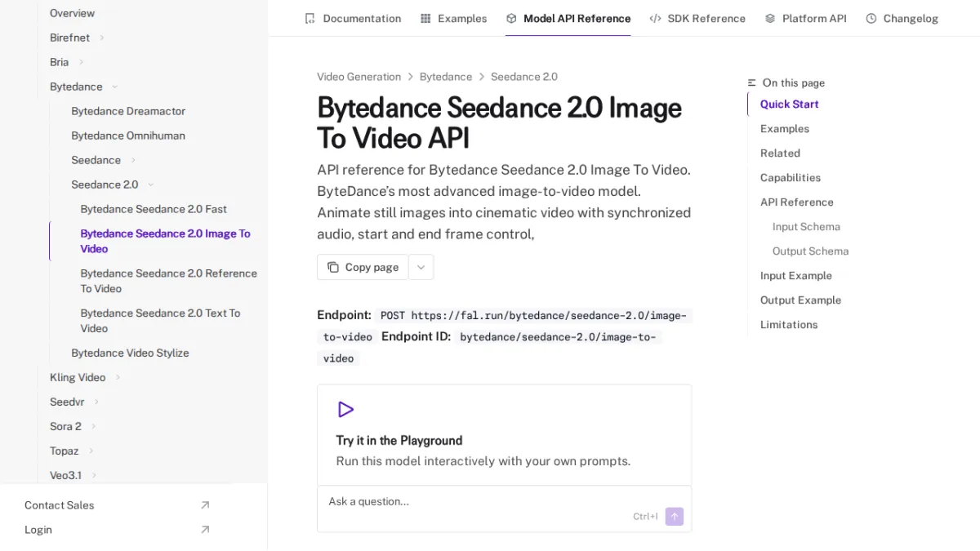
Task: Open Bytedance Dreamactor in the sidebar
Action: pos(128,111)
